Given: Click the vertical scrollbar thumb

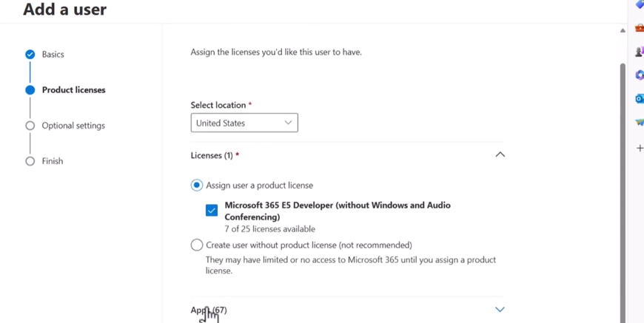Looking at the screenshot, I should [x=623, y=185].
